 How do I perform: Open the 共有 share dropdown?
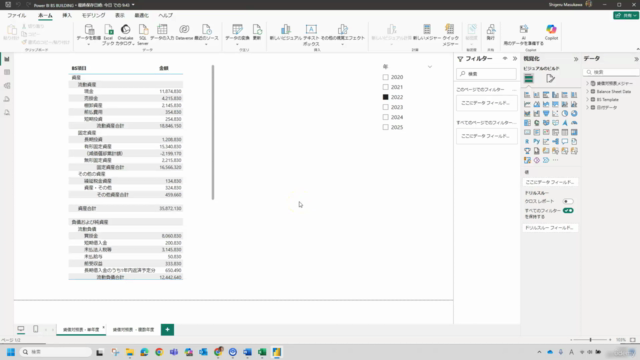point(625,15)
